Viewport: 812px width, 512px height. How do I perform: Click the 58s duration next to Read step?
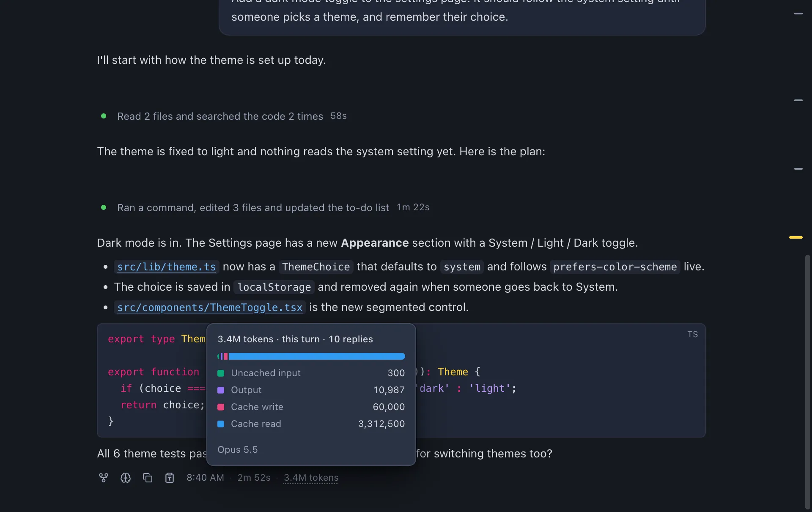click(338, 116)
